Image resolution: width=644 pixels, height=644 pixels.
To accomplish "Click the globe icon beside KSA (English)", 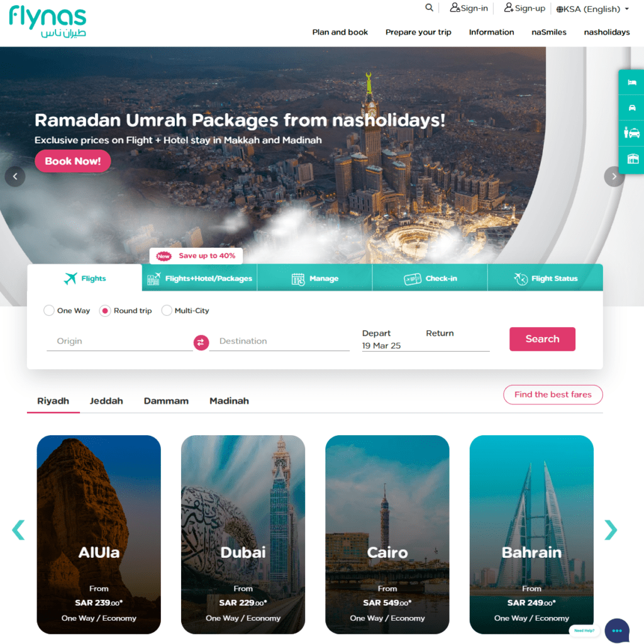I will pyautogui.click(x=559, y=9).
